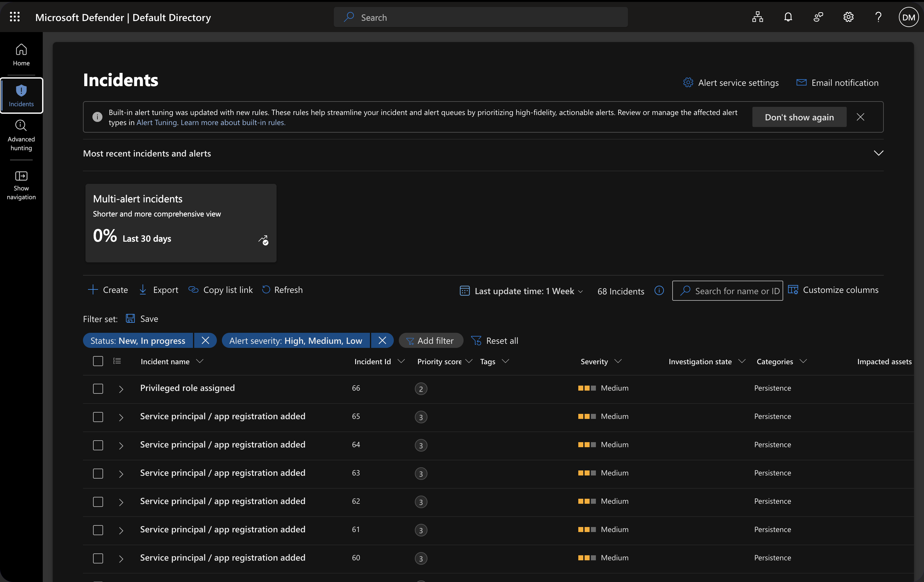This screenshot has height=582, width=924.
Task: Open Learn more about built-in rules link
Action: click(233, 122)
